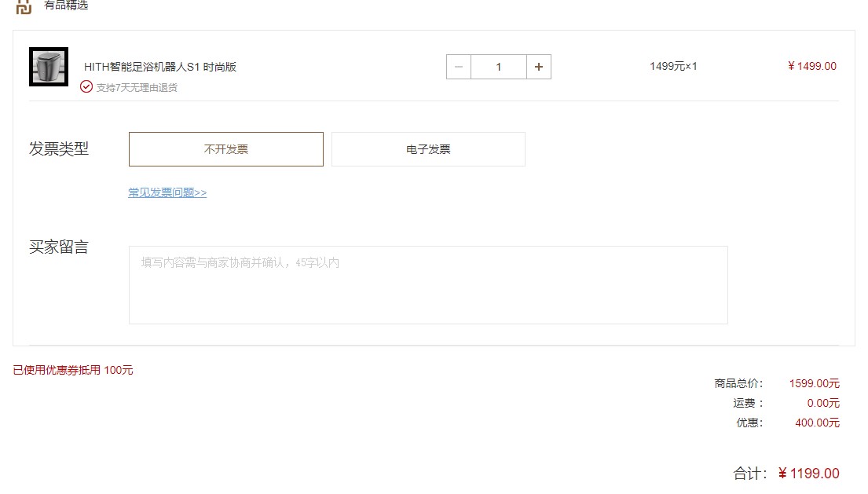Increase quantity with the plus button
Screen dimensions: 868x494
[539, 67]
